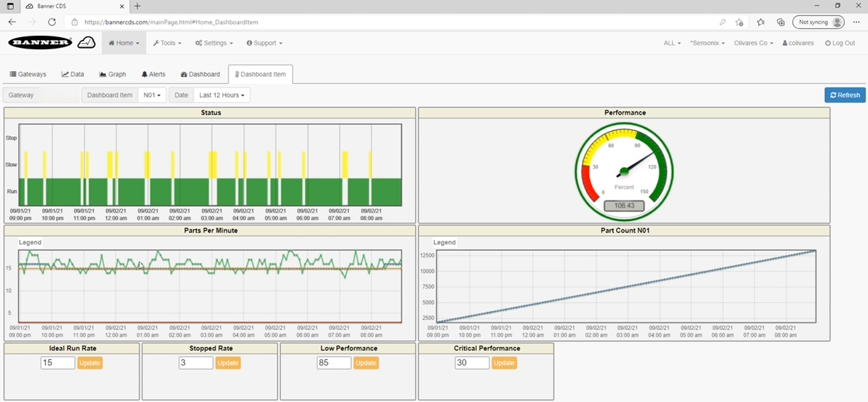The width and height of the screenshot is (868, 402).
Task: Open browser settings ellipsis menu
Action: click(856, 22)
